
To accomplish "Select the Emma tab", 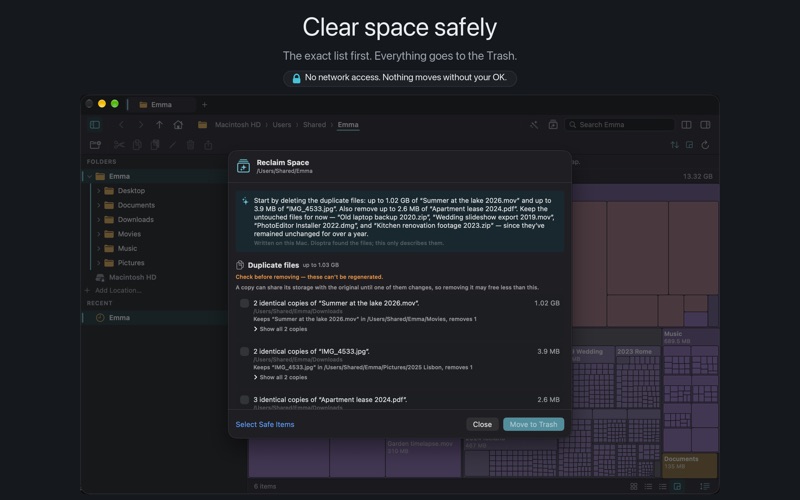I will pyautogui.click(x=162, y=105).
